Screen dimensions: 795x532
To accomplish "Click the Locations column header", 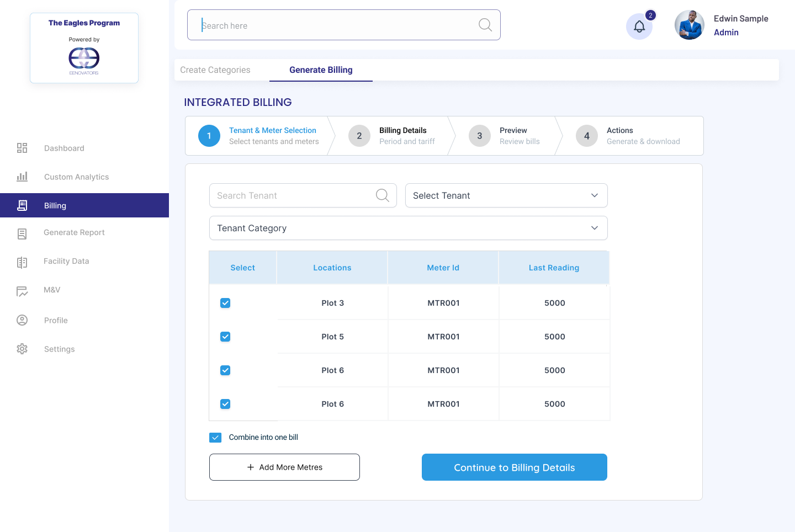I will pos(332,268).
